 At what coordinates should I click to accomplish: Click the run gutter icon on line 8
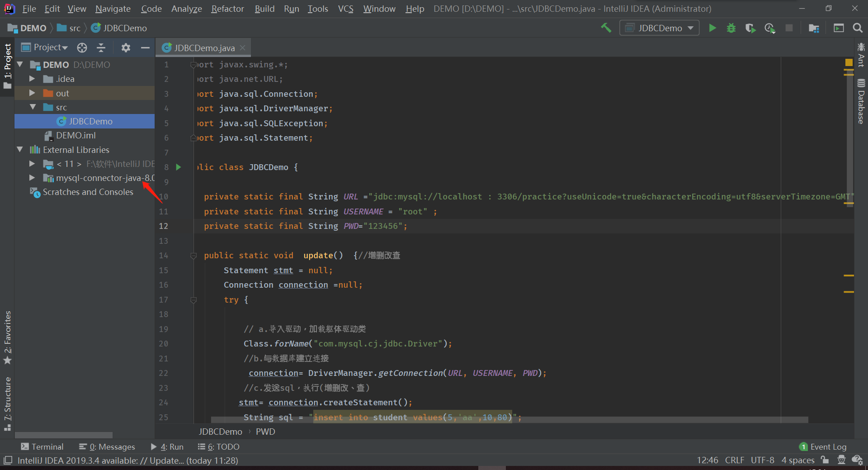point(179,167)
